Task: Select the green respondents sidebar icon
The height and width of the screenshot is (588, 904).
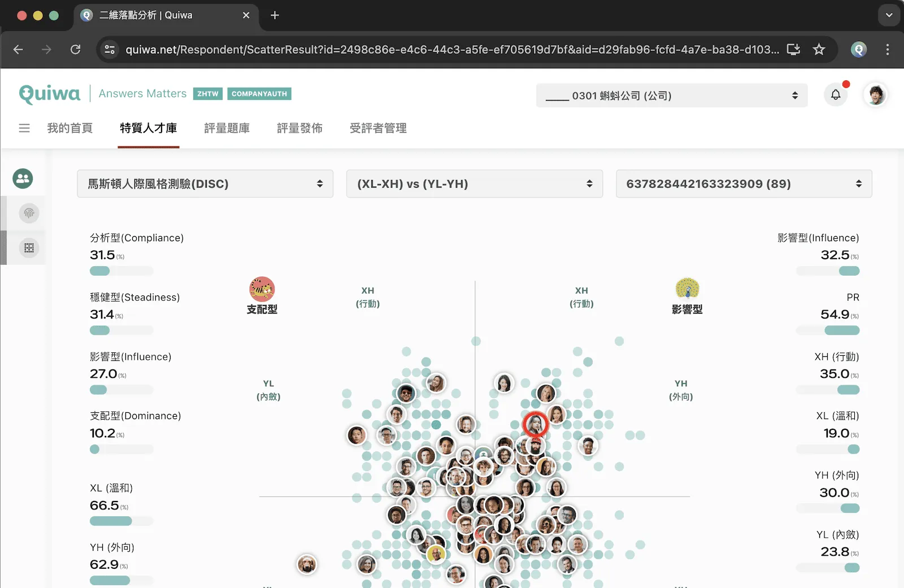Action: (x=23, y=178)
